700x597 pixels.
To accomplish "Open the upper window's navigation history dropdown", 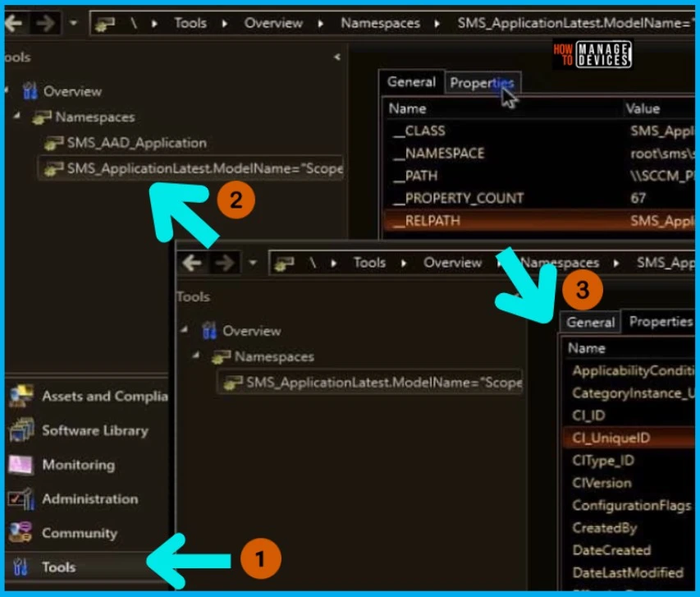I will tap(73, 22).
